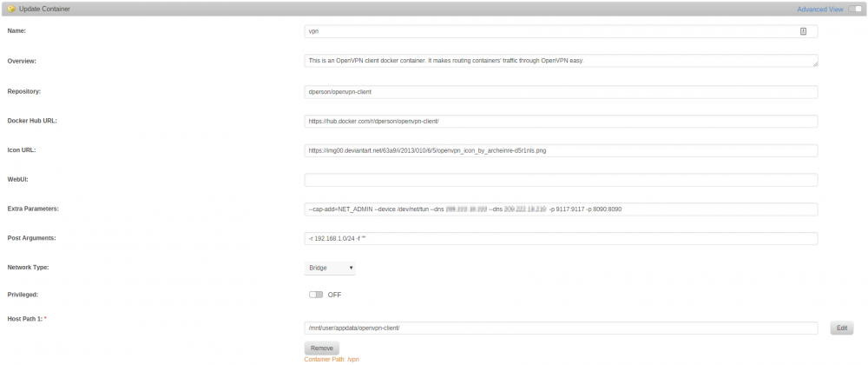Image resolution: width=868 pixels, height=365 pixels.
Task: Click the "Name:" label
Action: (16, 31)
